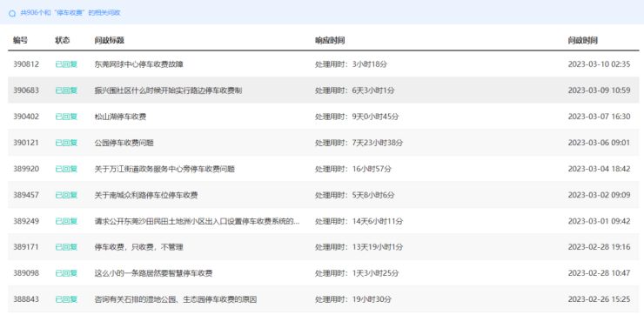Image resolution: width=644 pixels, height=315 pixels.
Task: Click 已回复 status in row 390812
Action: 66,64
